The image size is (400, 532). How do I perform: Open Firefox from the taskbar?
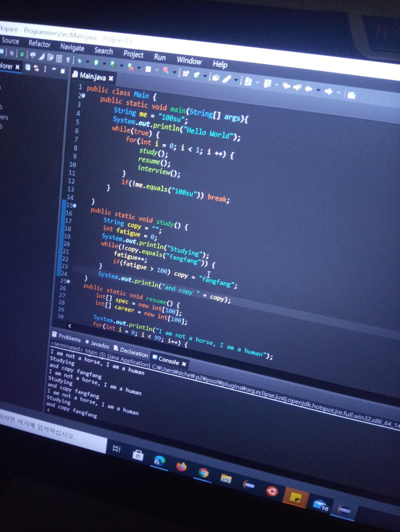[x=181, y=466]
